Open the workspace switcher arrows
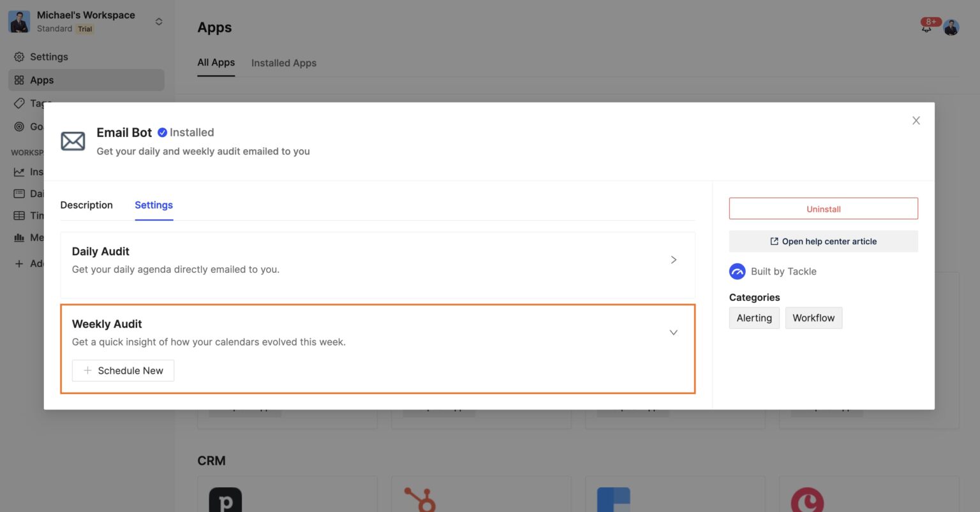This screenshot has height=512, width=980. pyautogui.click(x=159, y=22)
